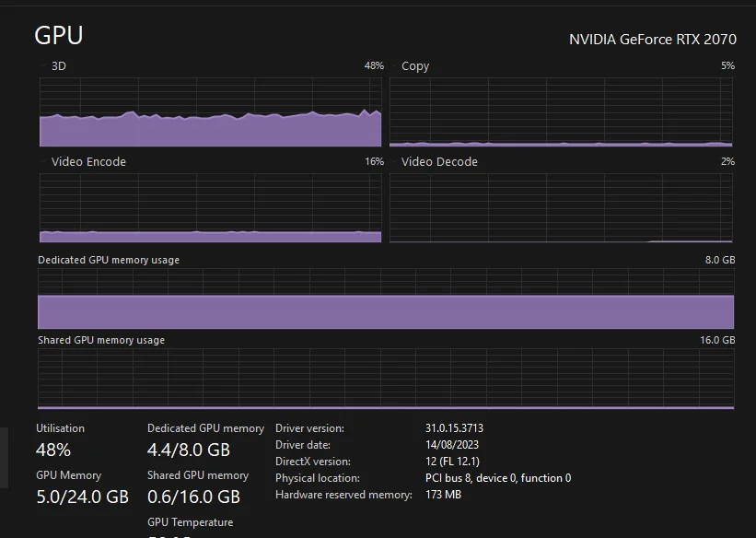
Task: Click the Video Encode utilisation graph
Action: coord(210,208)
